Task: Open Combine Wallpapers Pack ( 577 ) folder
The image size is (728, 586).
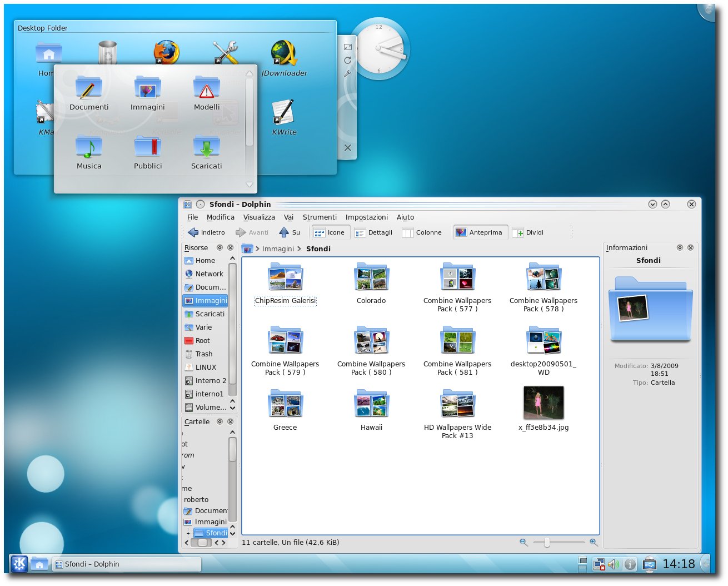Action: (457, 287)
